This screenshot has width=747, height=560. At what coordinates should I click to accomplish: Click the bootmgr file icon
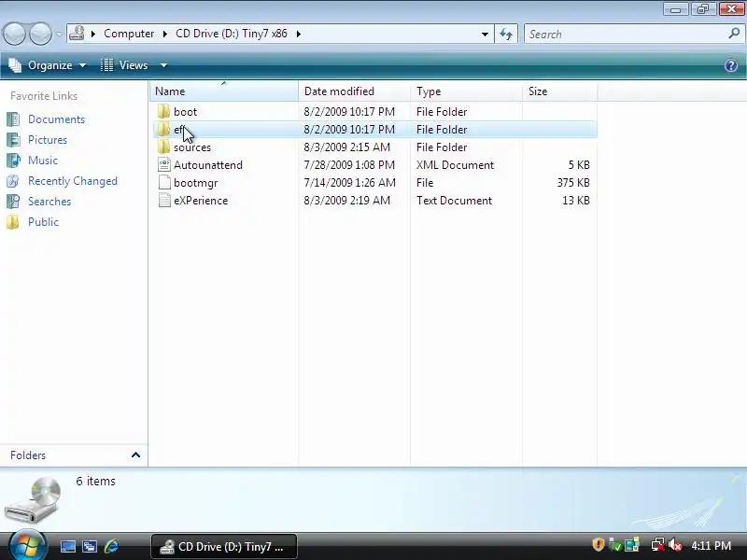(164, 182)
